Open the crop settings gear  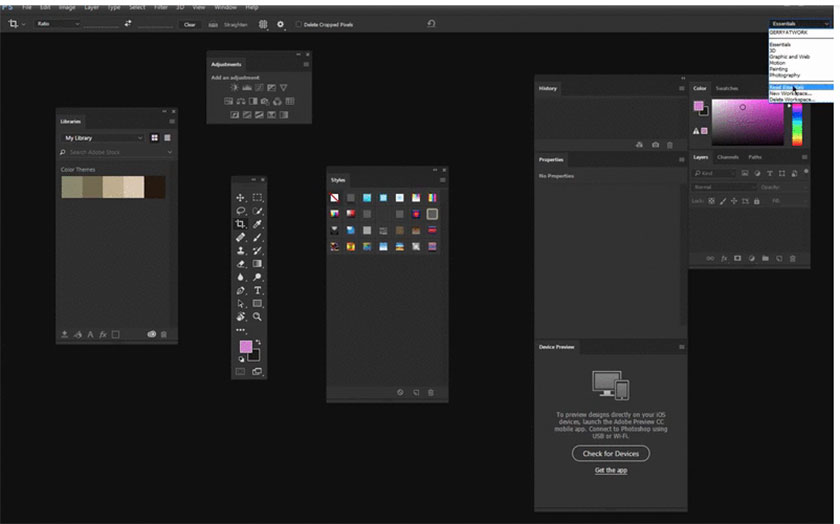280,24
